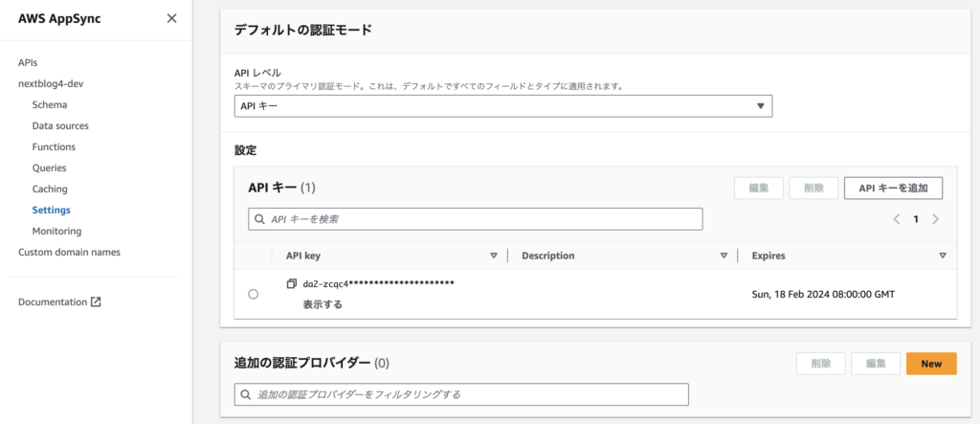Click the auth provider 編集 button
Image resolution: width=980 pixels, height=424 pixels.
pyautogui.click(x=876, y=364)
